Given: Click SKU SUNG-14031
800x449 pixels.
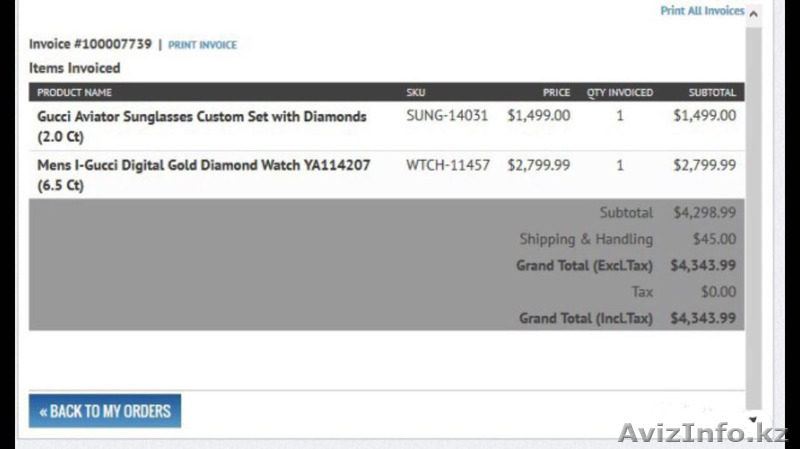Looking at the screenshot, I should point(447,116).
